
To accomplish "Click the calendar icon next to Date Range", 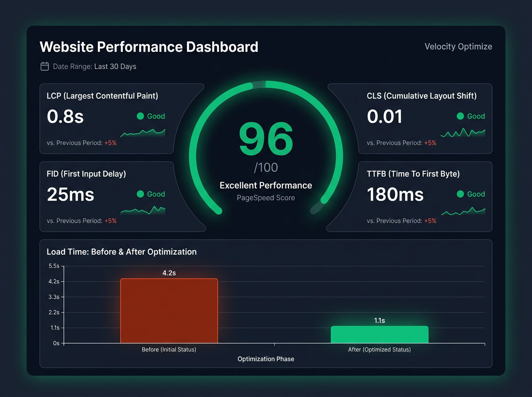I will coord(44,66).
